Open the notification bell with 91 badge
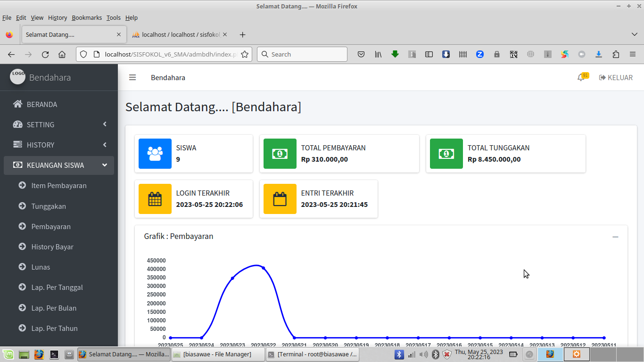Image resolution: width=644 pixels, height=362 pixels. point(583,77)
